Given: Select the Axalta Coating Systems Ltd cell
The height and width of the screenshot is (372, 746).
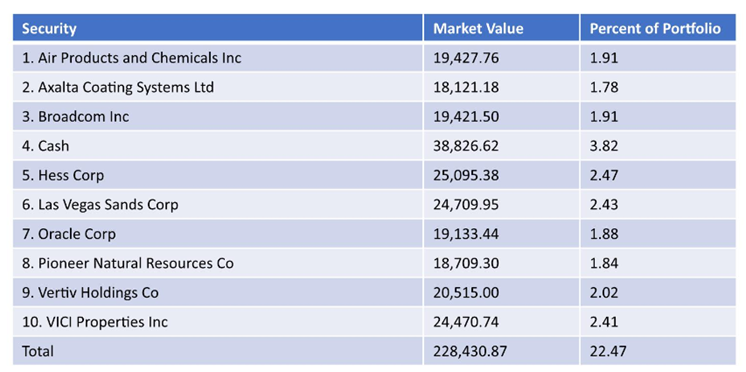Looking at the screenshot, I should (218, 87).
